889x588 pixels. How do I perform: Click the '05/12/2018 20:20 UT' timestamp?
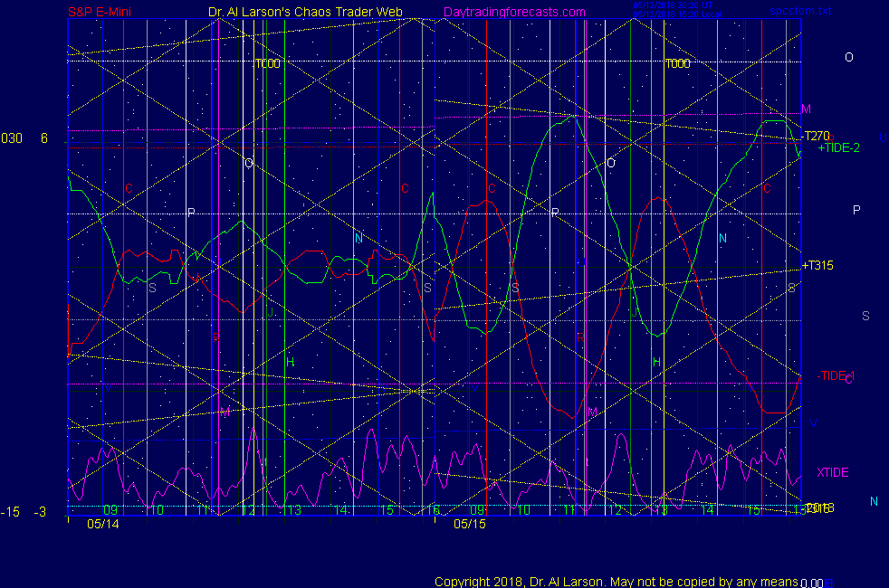coord(673,5)
